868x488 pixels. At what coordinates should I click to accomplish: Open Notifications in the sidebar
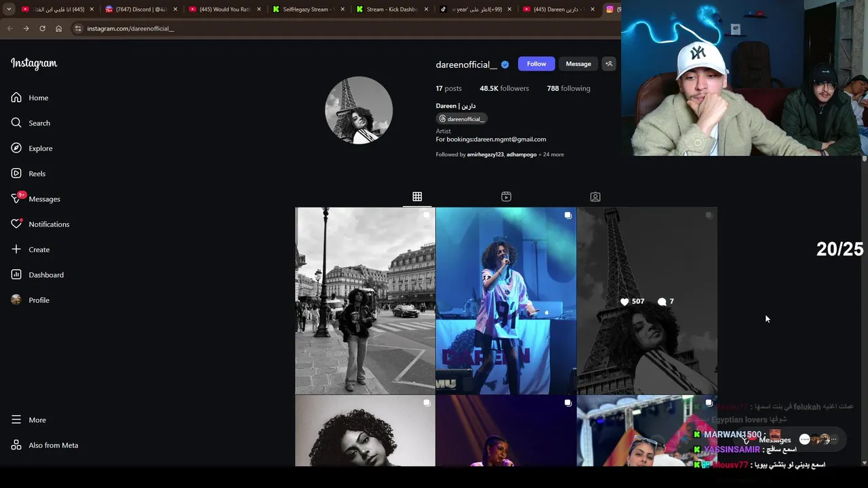[41, 224]
